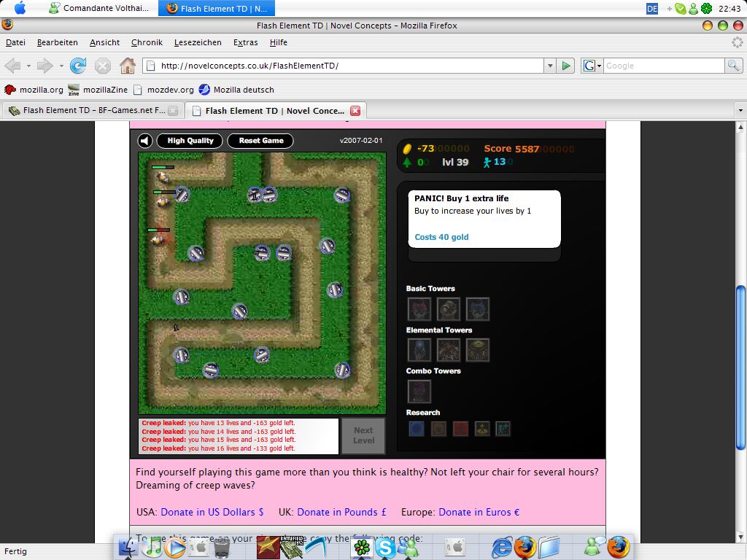This screenshot has width=747, height=560.
Task: Open the Hilfe menu
Action: (x=278, y=42)
